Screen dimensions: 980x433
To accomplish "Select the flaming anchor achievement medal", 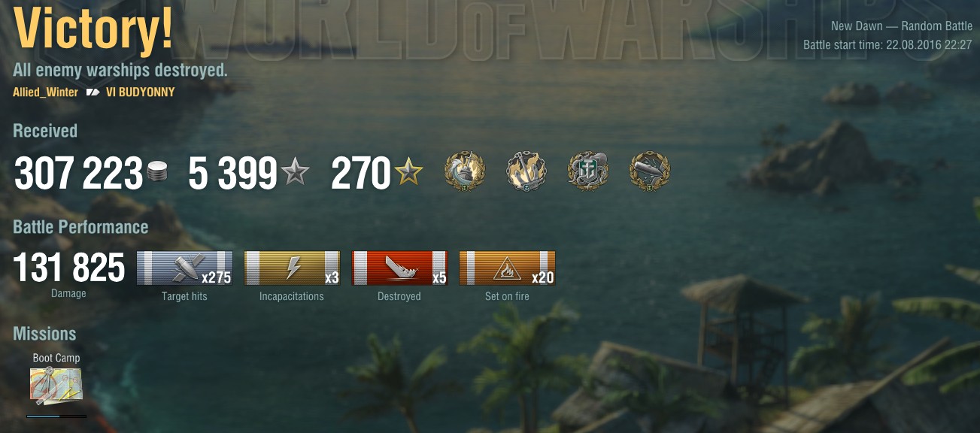I will (x=526, y=171).
